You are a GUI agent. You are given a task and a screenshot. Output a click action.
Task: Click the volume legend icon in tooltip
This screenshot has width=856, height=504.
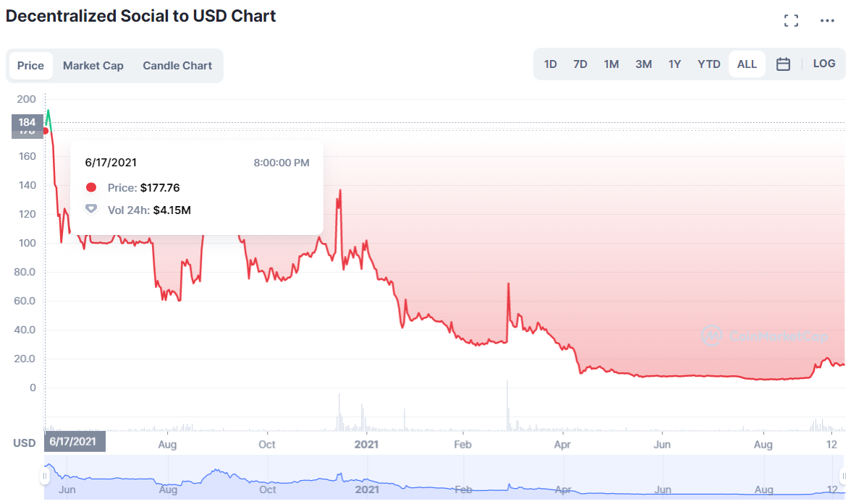pyautogui.click(x=91, y=209)
